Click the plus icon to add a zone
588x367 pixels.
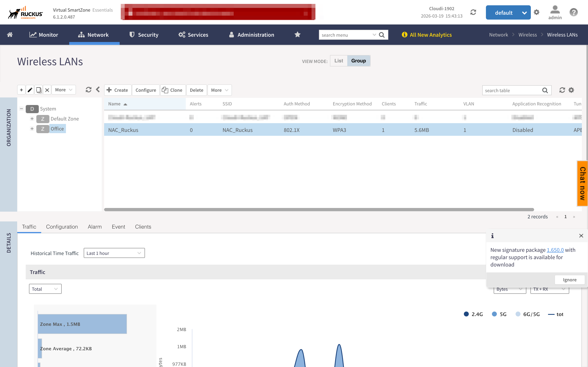tap(21, 90)
